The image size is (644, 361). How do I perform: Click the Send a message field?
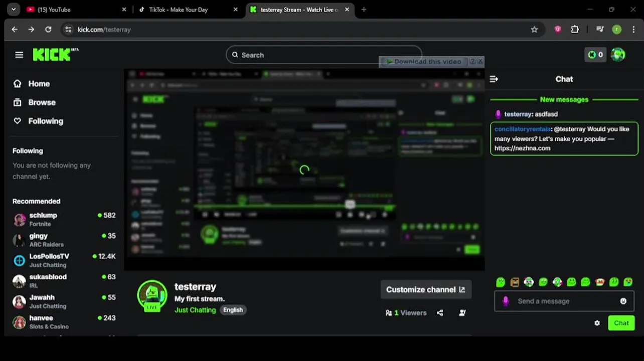[564, 301]
